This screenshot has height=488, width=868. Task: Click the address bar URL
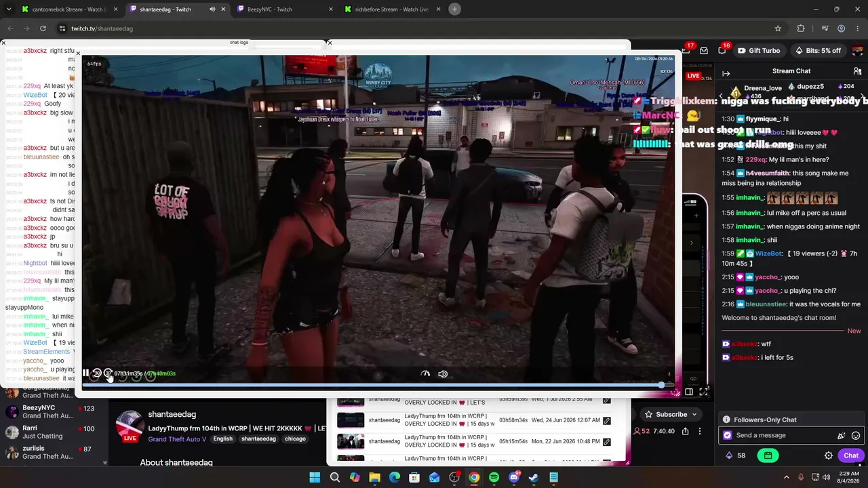click(x=102, y=28)
